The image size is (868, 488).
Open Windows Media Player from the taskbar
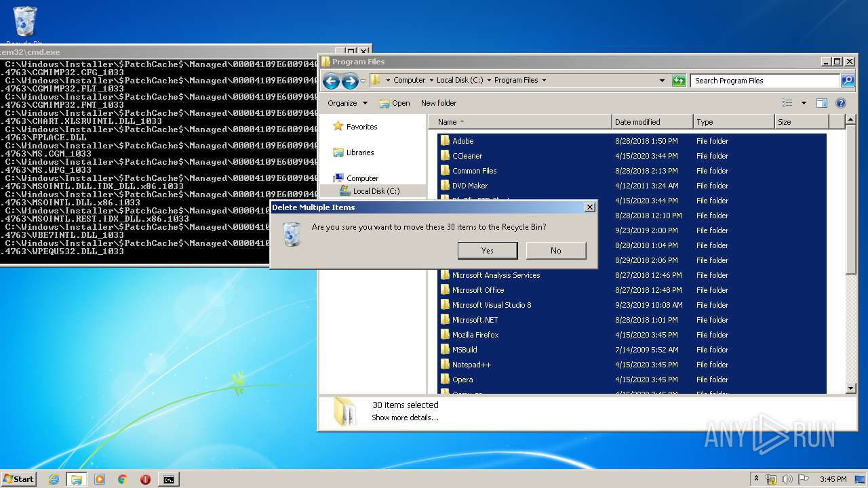[x=100, y=479]
